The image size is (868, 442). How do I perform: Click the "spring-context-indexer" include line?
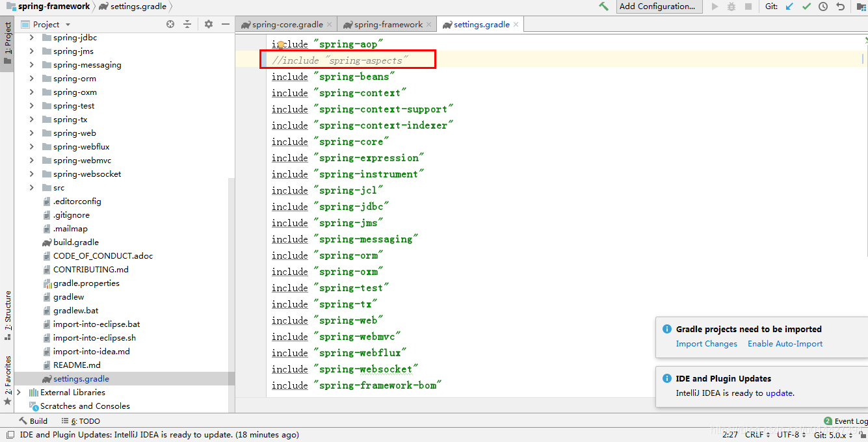pyautogui.click(x=363, y=125)
